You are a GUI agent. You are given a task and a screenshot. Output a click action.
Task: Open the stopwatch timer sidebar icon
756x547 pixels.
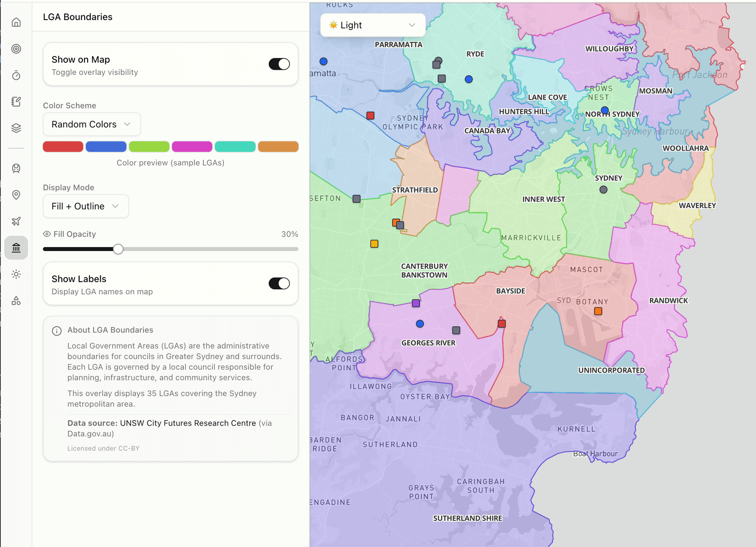16,75
